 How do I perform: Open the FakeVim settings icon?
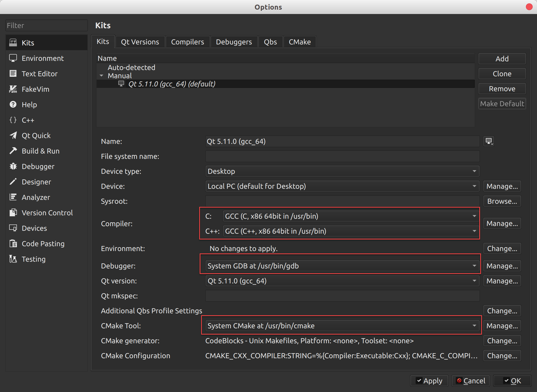tap(13, 89)
